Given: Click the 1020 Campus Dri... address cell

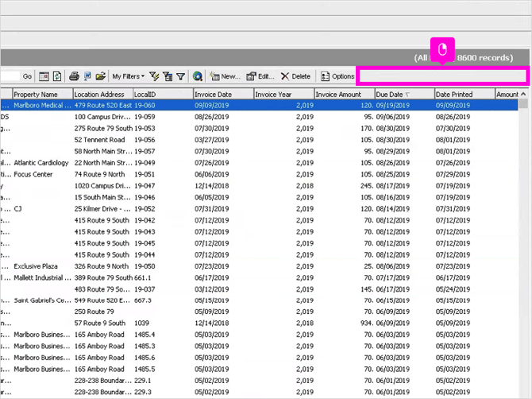Looking at the screenshot, I should pos(102,186).
